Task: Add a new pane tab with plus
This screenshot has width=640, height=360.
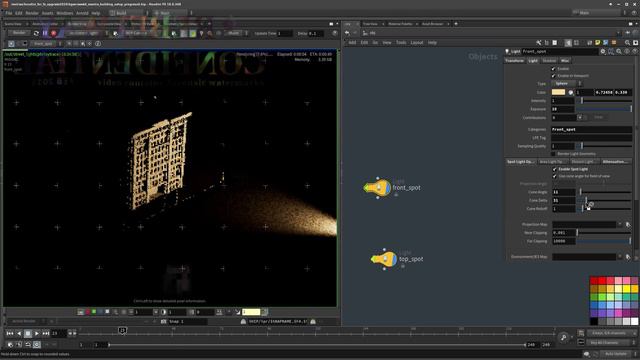Action: 456,24
